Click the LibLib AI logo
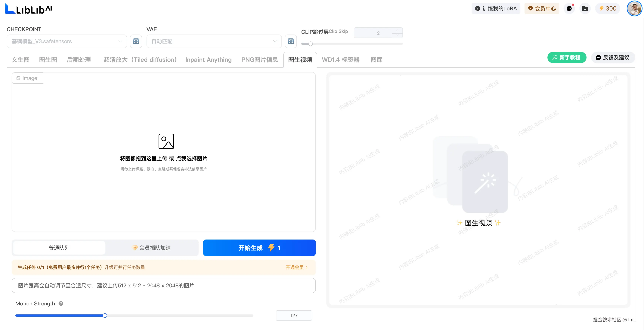 (29, 9)
